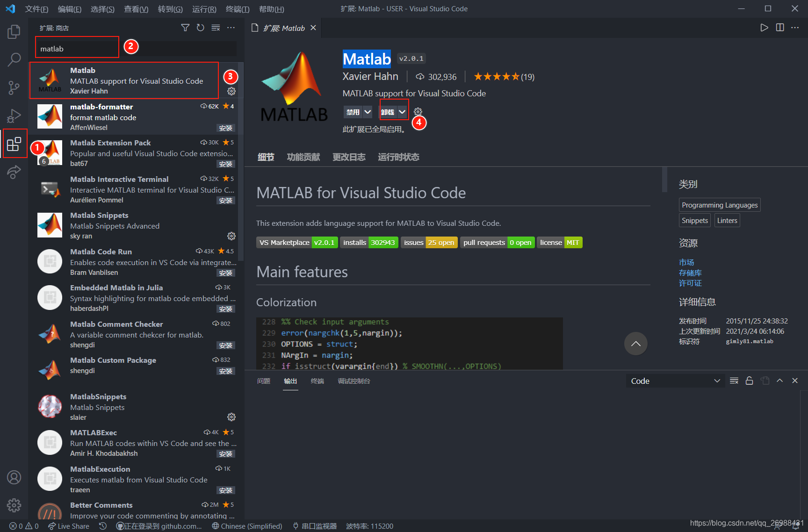808x532 pixels.
Task: Open the Terminal menu
Action: click(x=238, y=9)
